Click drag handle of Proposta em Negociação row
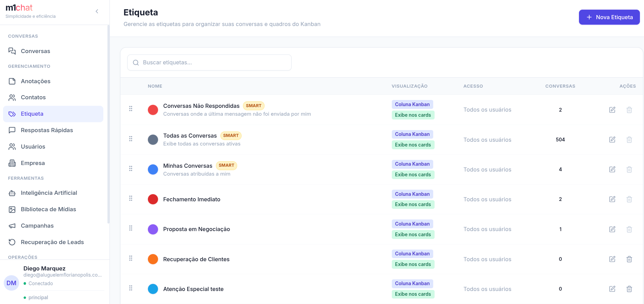 (131, 228)
